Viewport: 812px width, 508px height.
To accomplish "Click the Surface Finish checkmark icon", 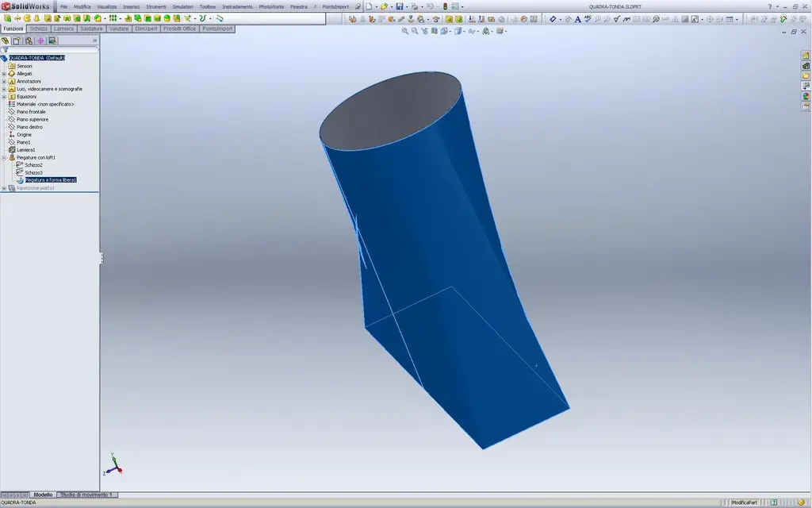I will (x=616, y=19).
